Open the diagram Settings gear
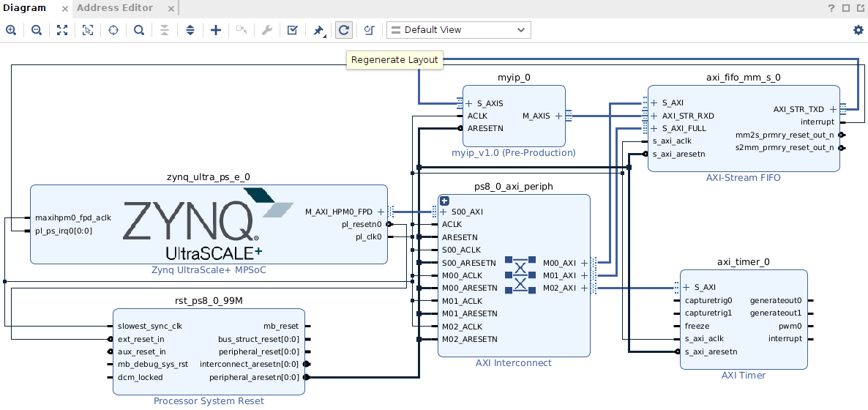Viewport: 868px width, 410px height. tap(858, 30)
